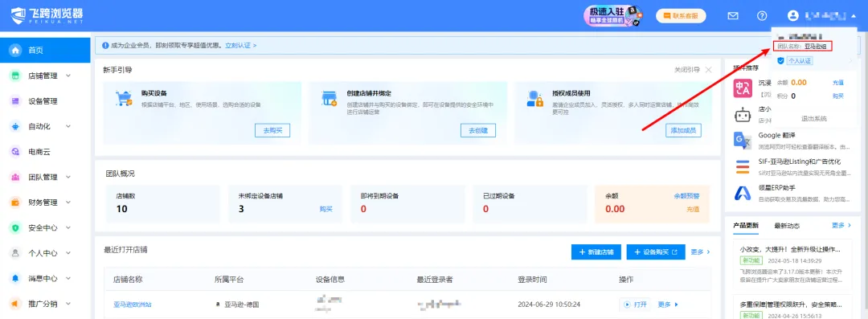Click the 设备购买 button

click(656, 252)
